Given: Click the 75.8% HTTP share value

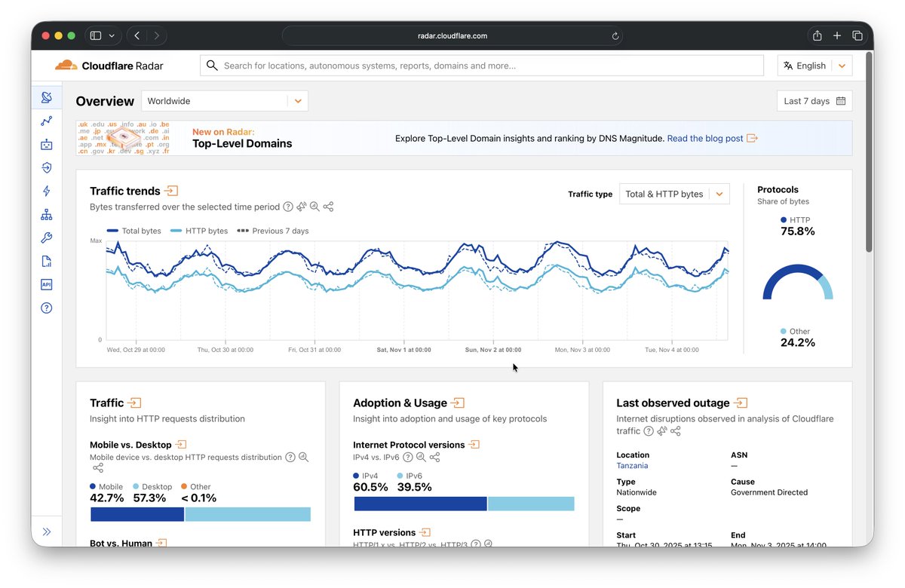Looking at the screenshot, I should 797,231.
